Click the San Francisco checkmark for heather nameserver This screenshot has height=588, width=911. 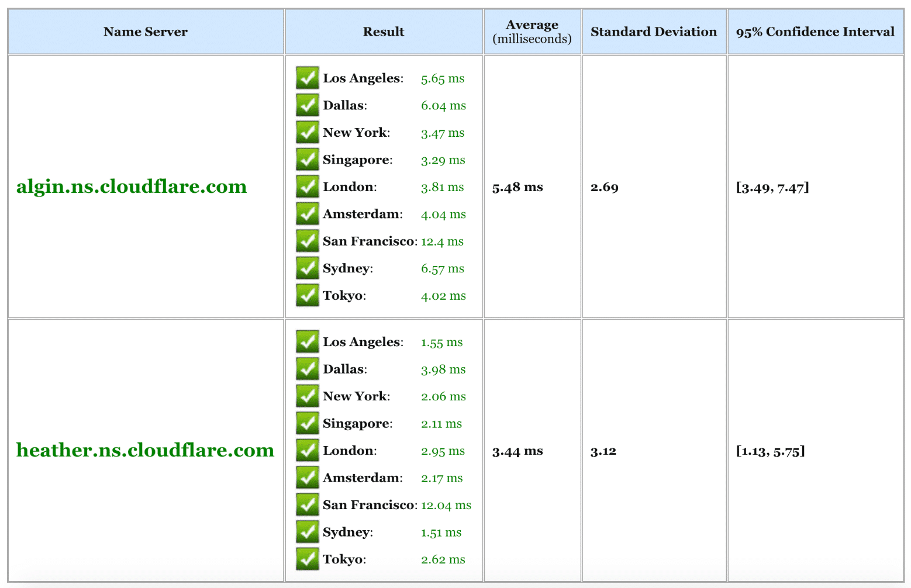pyautogui.click(x=308, y=504)
